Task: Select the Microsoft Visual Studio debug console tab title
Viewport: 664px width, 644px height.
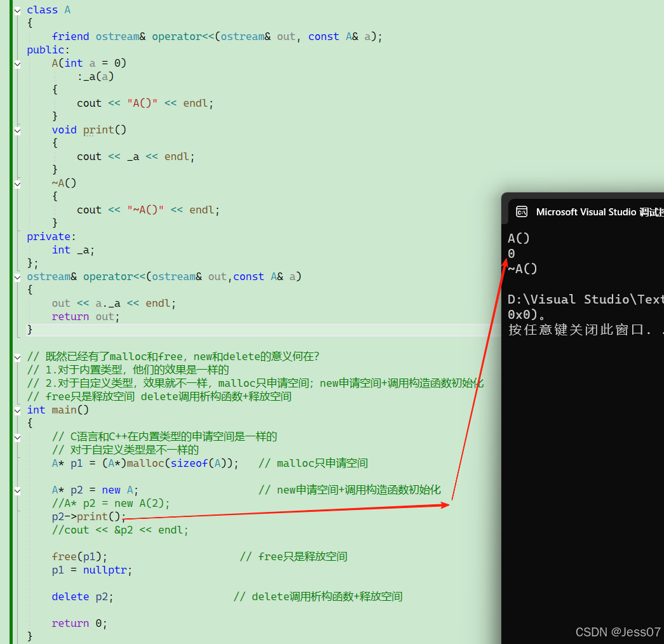Action: click(600, 211)
